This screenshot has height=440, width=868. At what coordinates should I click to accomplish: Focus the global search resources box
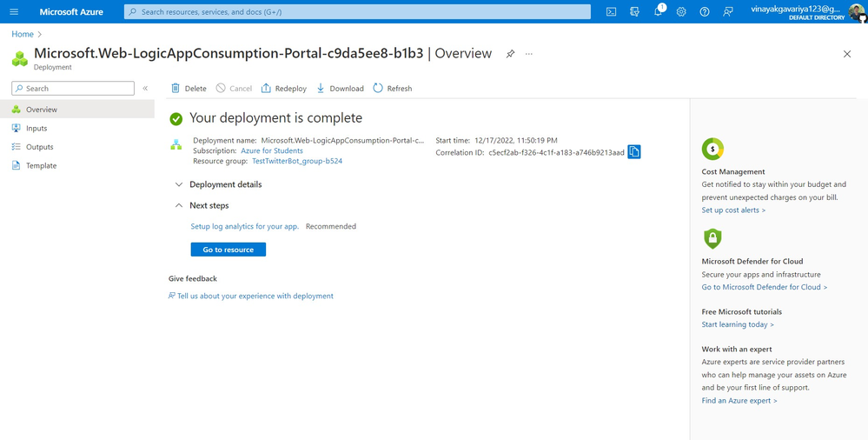click(357, 11)
